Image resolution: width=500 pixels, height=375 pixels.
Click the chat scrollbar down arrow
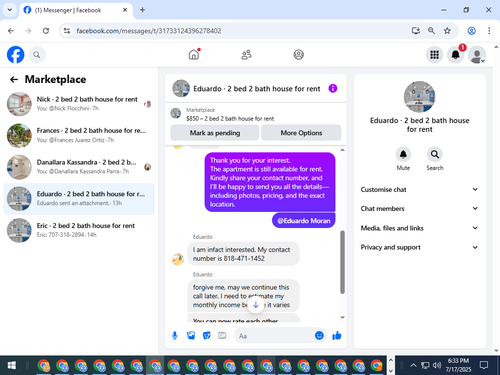(342, 317)
